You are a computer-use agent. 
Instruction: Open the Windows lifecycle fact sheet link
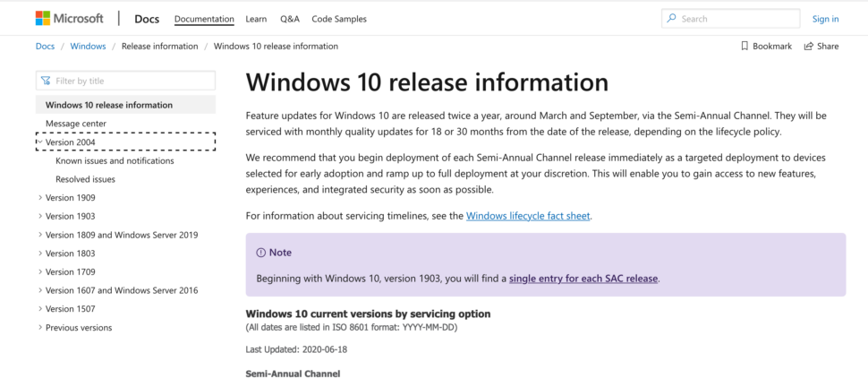point(528,216)
